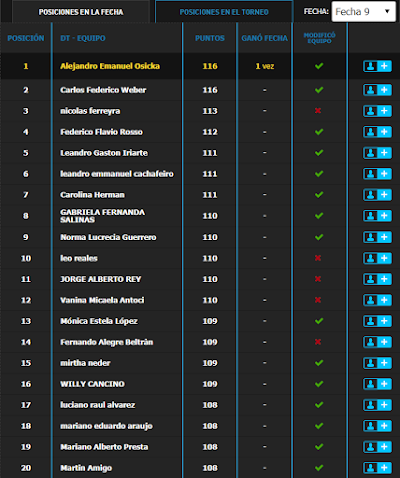Click add-user icon for Federico Flavio Rosso

point(377,132)
